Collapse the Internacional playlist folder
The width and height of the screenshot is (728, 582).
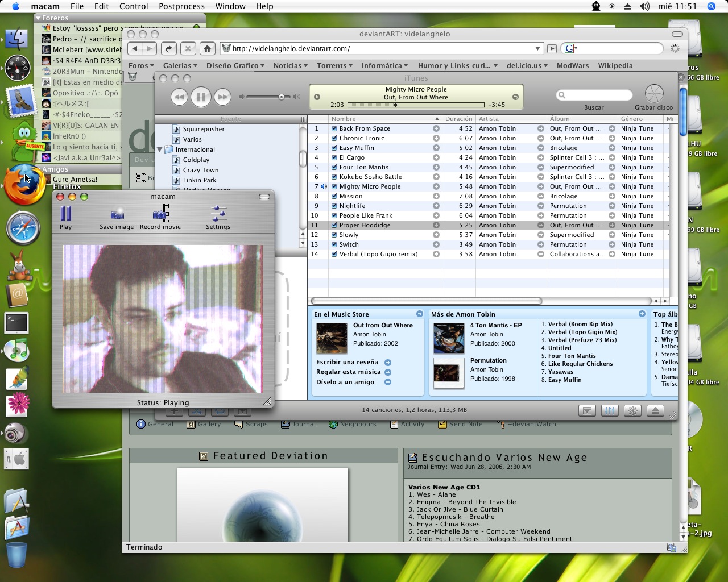160,149
